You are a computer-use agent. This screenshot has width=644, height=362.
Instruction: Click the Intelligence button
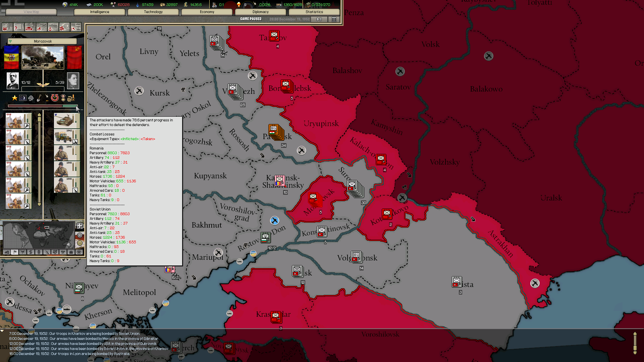[x=100, y=12]
